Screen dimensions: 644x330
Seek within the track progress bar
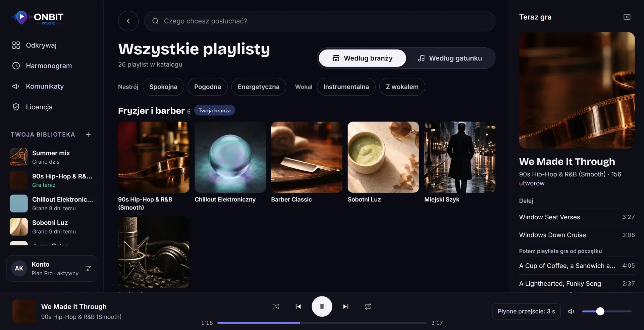(x=322, y=323)
